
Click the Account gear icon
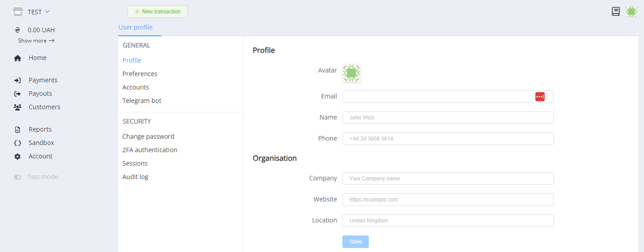tap(17, 157)
